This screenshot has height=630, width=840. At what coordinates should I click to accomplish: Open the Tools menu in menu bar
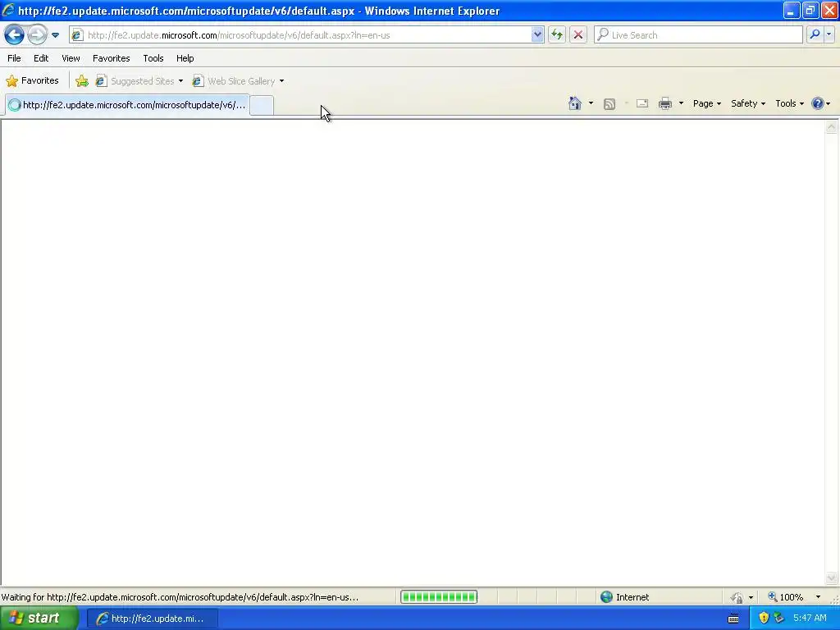tap(153, 58)
